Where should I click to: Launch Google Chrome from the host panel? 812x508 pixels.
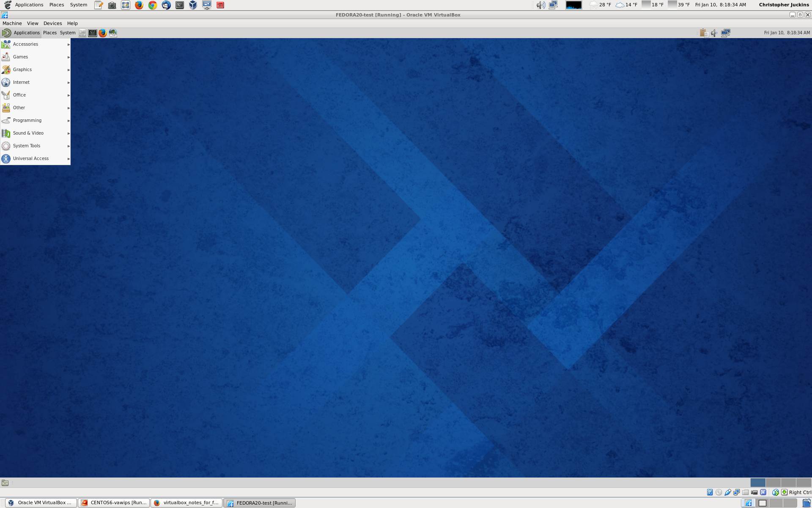pyautogui.click(x=153, y=5)
